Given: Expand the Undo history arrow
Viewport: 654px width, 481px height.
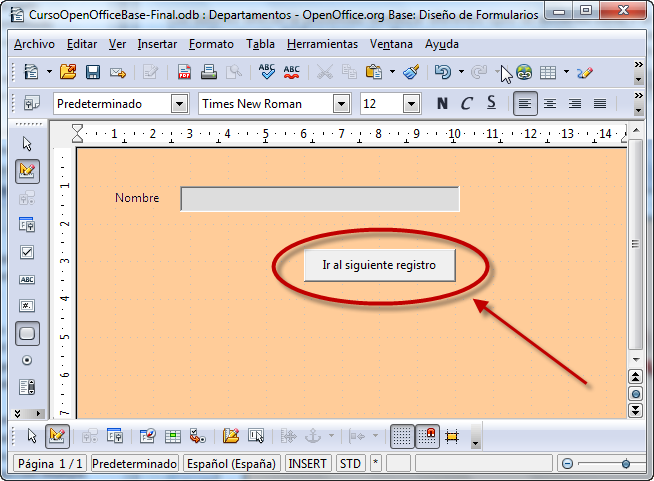Looking at the screenshot, I should pos(461,72).
